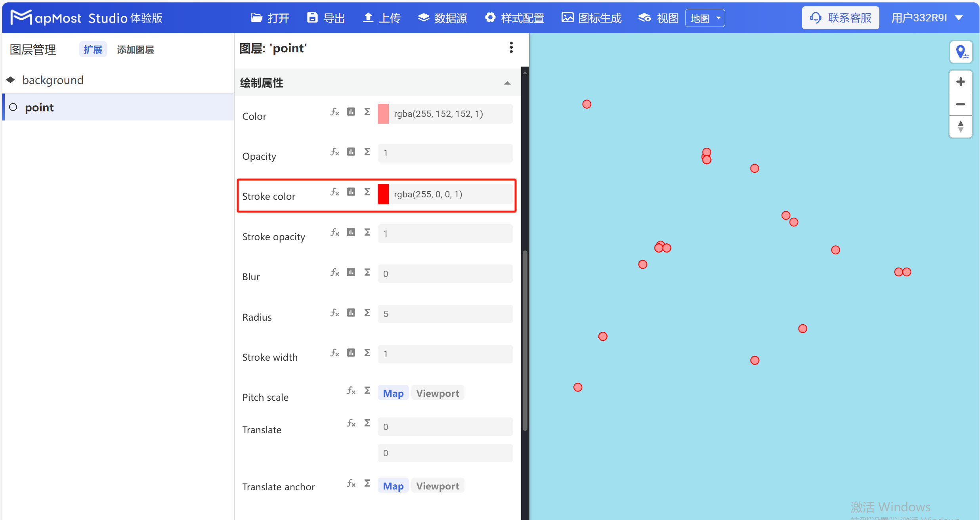The height and width of the screenshot is (520, 980).
Task: Zoom in using the map plus button
Action: click(961, 82)
